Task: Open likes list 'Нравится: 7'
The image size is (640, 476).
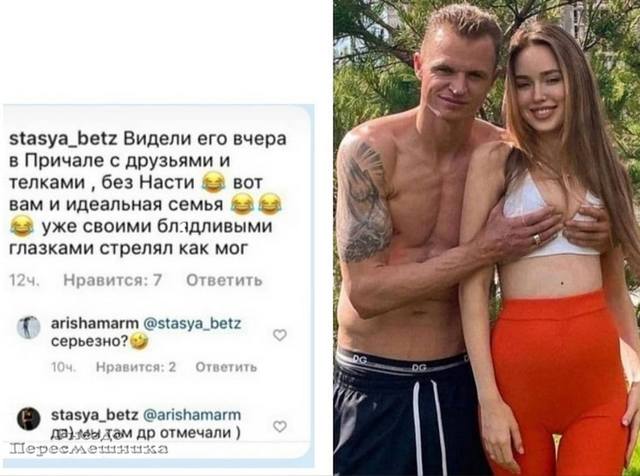Action: [113, 280]
